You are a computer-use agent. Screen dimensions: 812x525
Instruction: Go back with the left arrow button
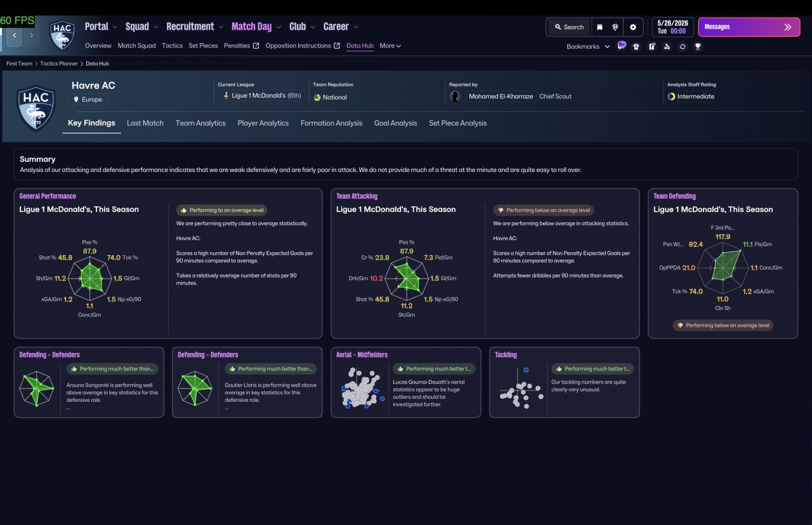click(15, 36)
